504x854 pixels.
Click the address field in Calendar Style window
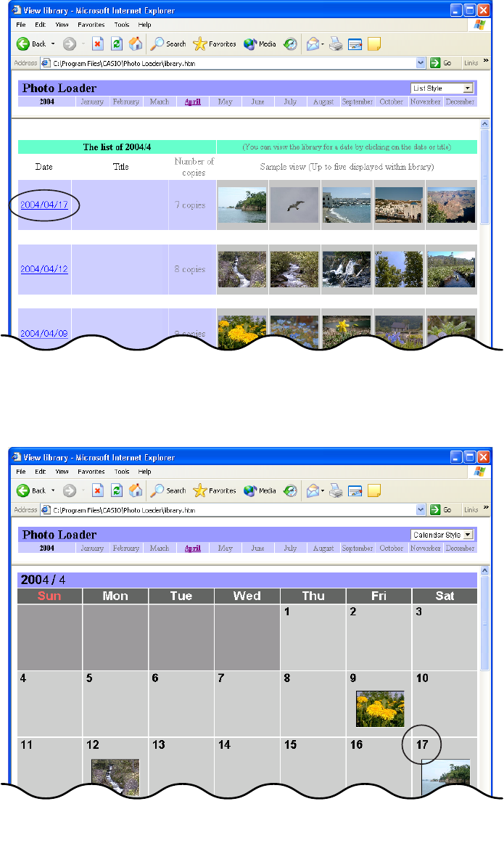click(x=233, y=510)
